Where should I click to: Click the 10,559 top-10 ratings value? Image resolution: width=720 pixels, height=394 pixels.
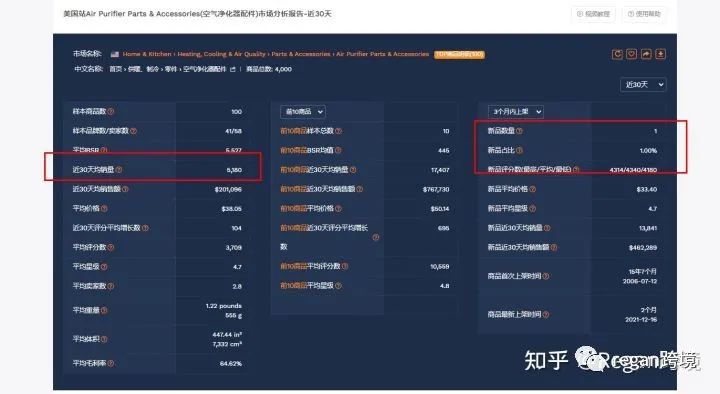(440, 266)
